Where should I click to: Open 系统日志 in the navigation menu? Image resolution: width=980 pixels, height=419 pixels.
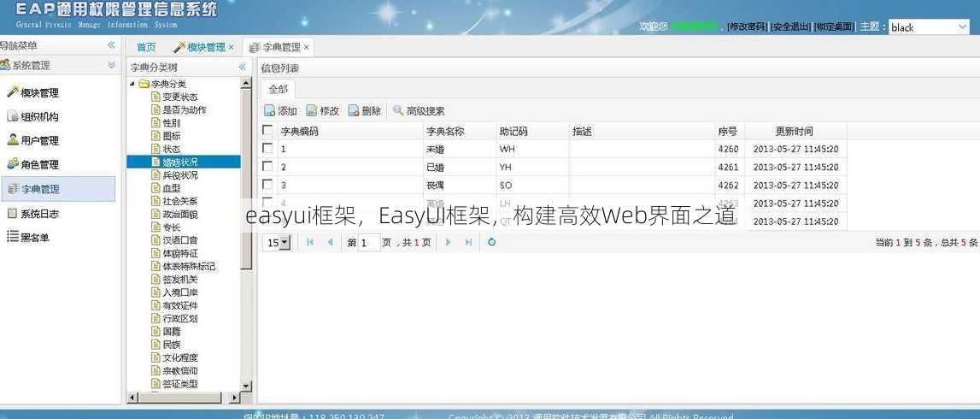(x=33, y=213)
